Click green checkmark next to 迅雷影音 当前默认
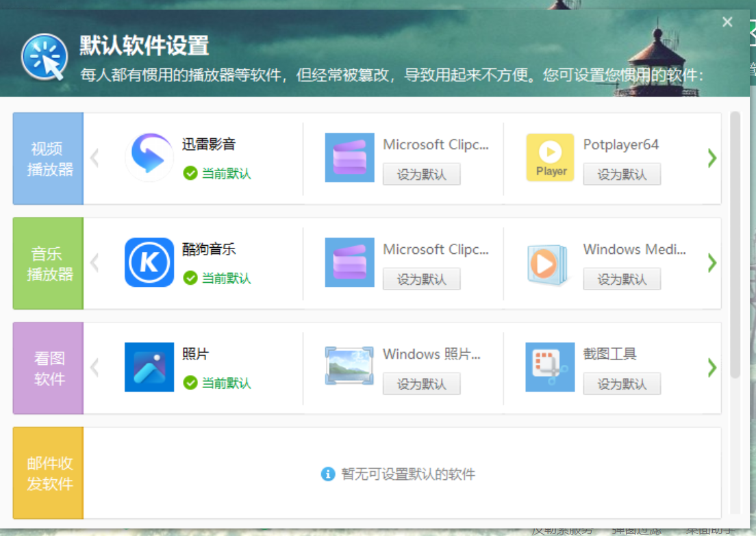This screenshot has height=536, width=756. click(x=190, y=173)
